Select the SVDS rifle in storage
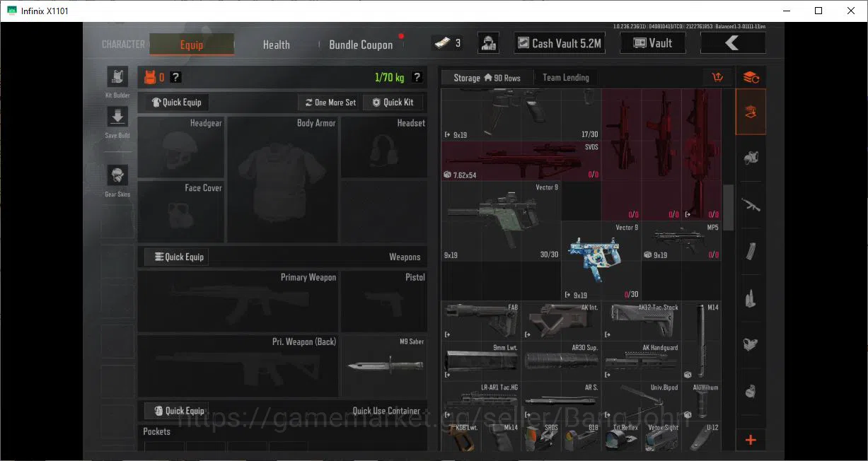 (x=521, y=161)
